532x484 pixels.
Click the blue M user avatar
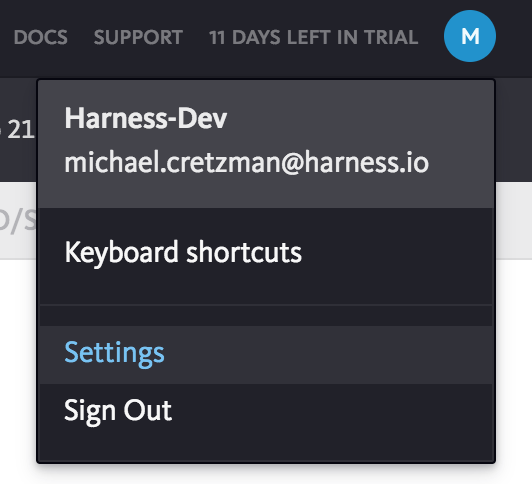coord(470,36)
